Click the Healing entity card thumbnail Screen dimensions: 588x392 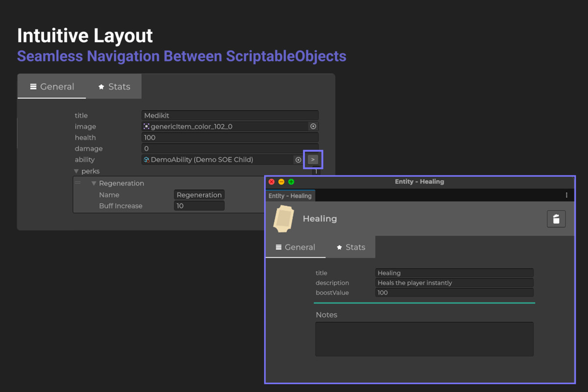pyautogui.click(x=284, y=219)
